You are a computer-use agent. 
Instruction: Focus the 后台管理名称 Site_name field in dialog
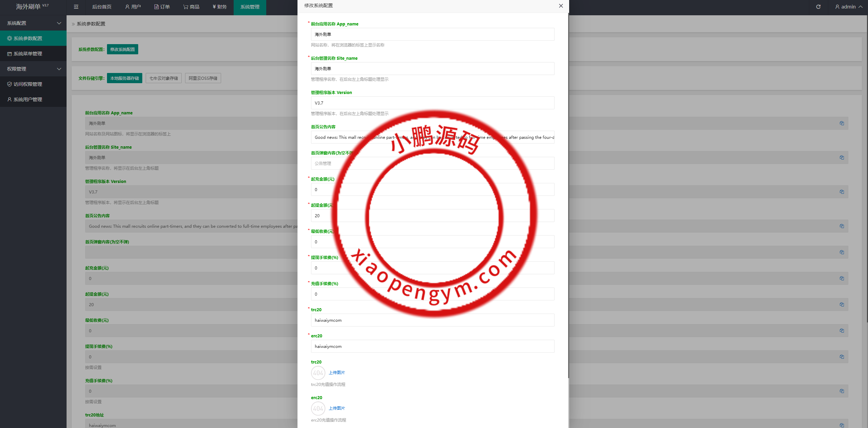pyautogui.click(x=433, y=69)
